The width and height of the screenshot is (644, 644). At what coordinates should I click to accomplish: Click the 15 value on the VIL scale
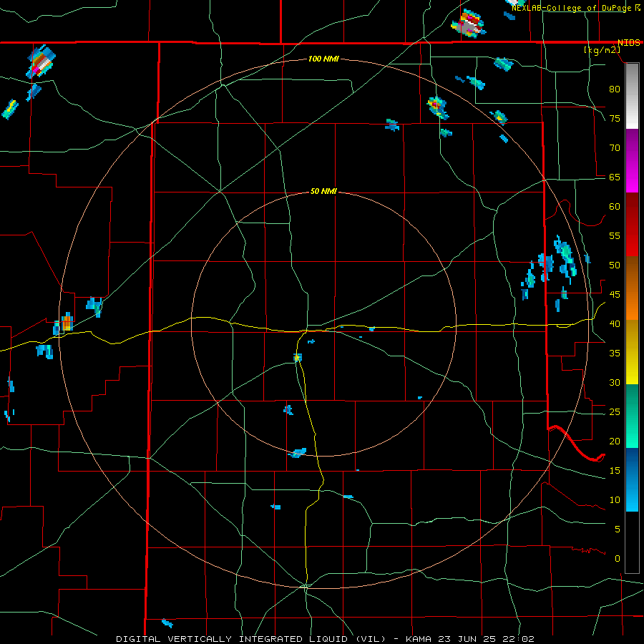(615, 471)
